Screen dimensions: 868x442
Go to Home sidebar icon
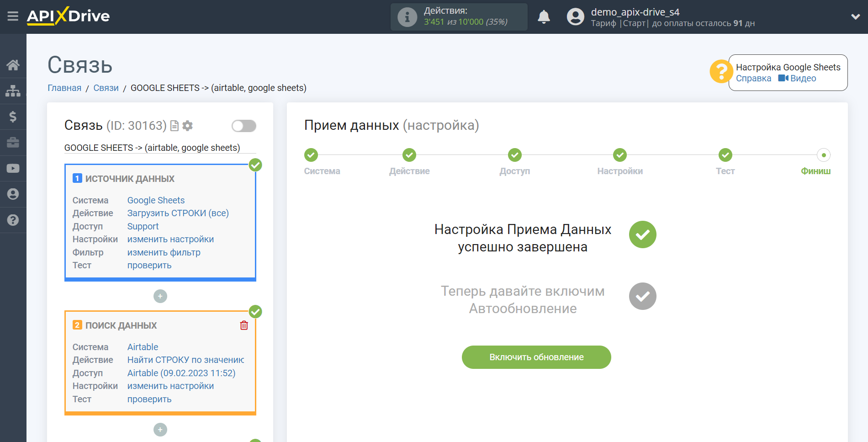click(13, 65)
